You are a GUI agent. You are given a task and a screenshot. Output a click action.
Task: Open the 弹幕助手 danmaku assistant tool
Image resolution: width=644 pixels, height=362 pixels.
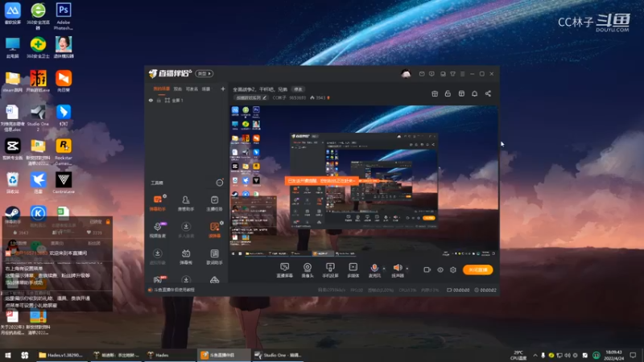158,203
